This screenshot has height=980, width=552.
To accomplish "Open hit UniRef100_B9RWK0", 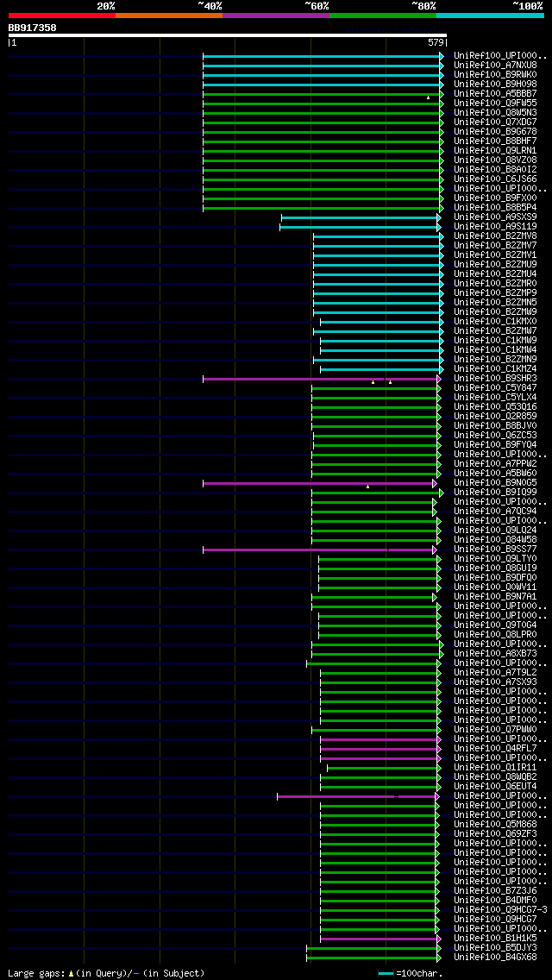I will click(x=495, y=74).
